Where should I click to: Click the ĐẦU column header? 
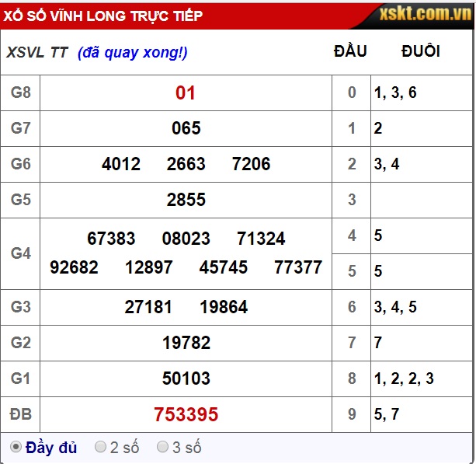click(350, 51)
